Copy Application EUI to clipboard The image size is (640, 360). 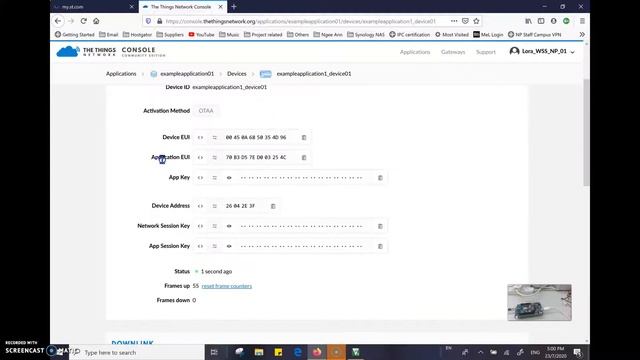[x=304, y=158]
